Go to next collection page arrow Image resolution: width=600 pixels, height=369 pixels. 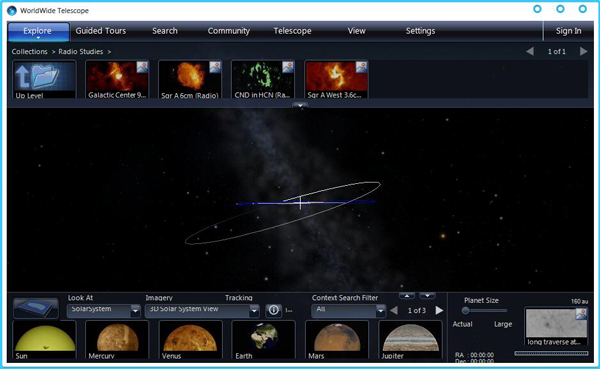click(583, 51)
